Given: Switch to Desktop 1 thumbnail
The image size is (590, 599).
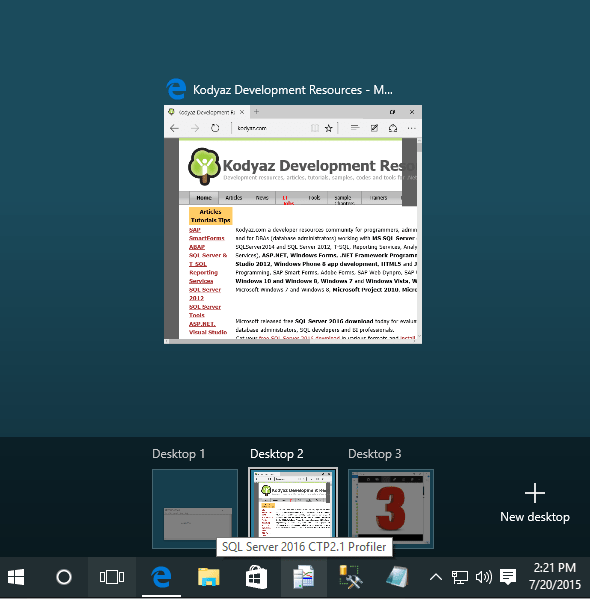Looking at the screenshot, I should (x=195, y=509).
